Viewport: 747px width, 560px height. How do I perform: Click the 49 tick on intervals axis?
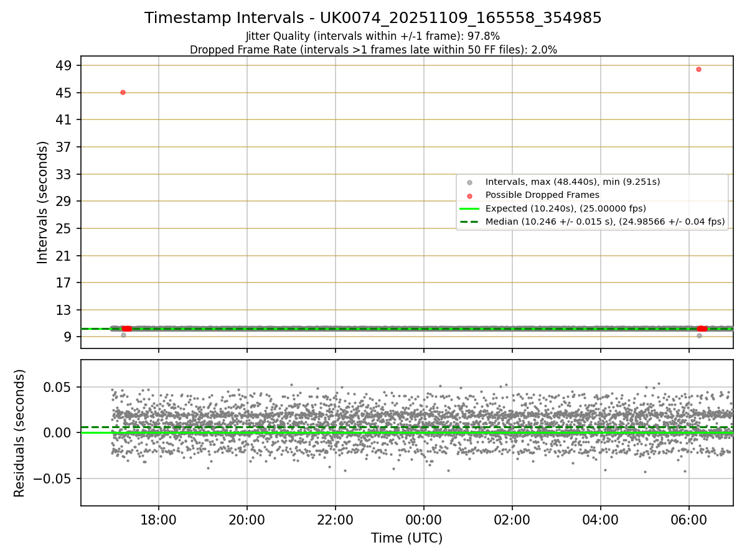pos(65,65)
